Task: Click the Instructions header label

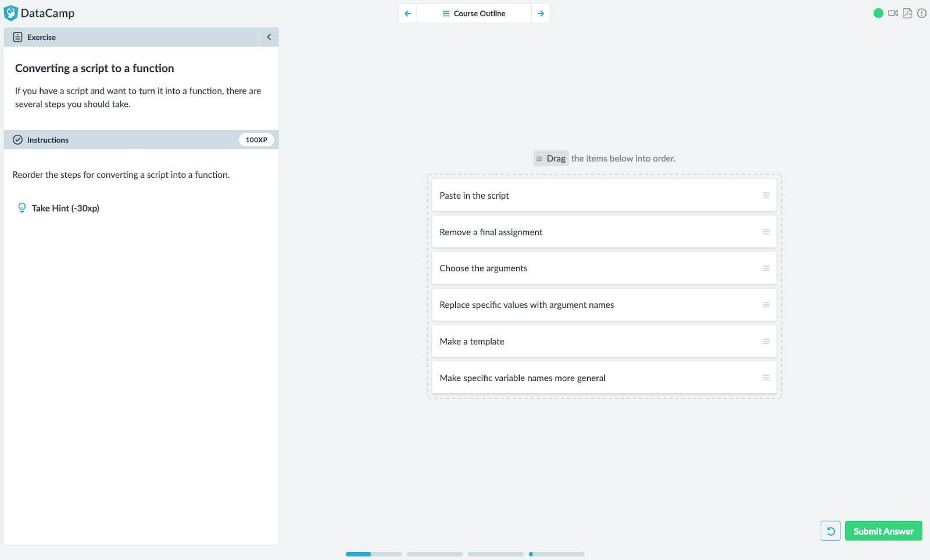Action: (x=48, y=140)
